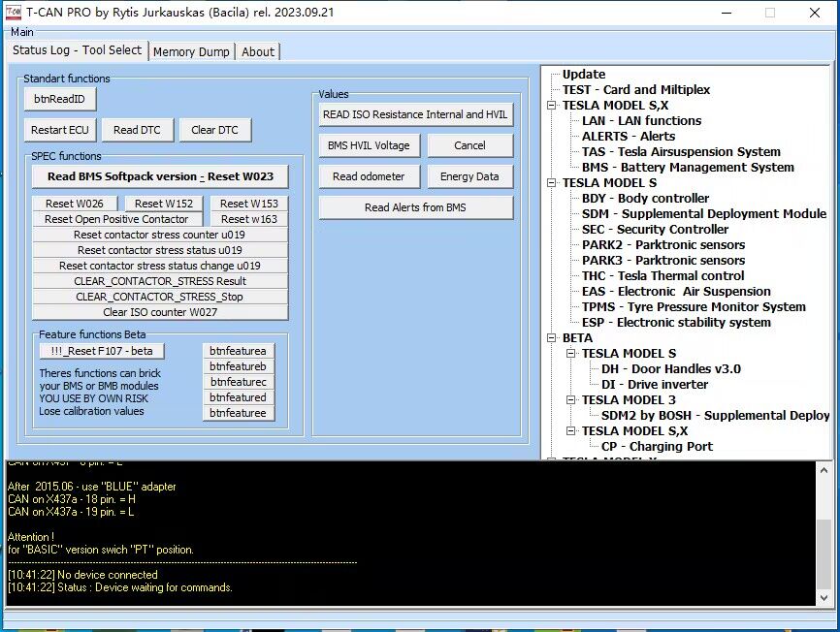840x632 pixels.
Task: Select TPMS - Tyre Pressure Monitor System
Action: point(695,307)
